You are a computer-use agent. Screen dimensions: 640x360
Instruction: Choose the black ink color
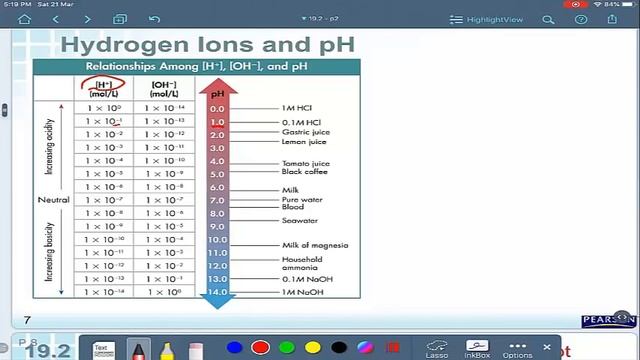tap(339, 347)
